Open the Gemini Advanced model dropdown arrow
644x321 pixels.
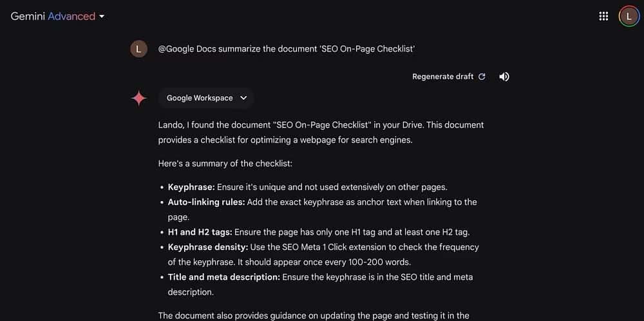point(102,17)
